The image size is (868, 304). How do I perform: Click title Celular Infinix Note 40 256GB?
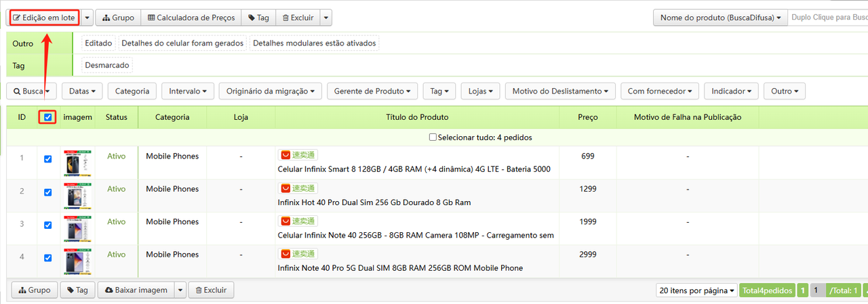416,236
